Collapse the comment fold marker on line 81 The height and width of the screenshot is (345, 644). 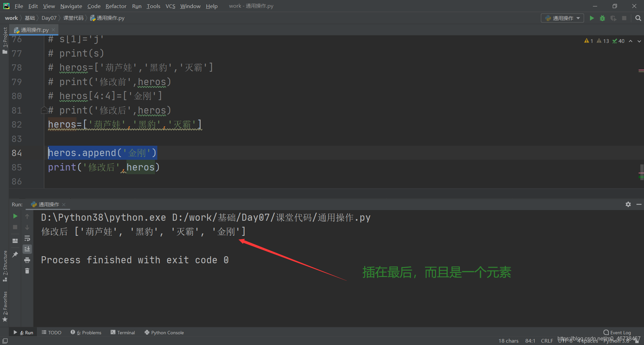click(44, 110)
